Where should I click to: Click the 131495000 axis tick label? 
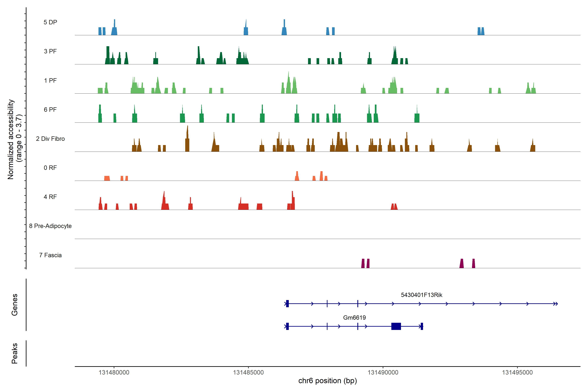(517, 373)
